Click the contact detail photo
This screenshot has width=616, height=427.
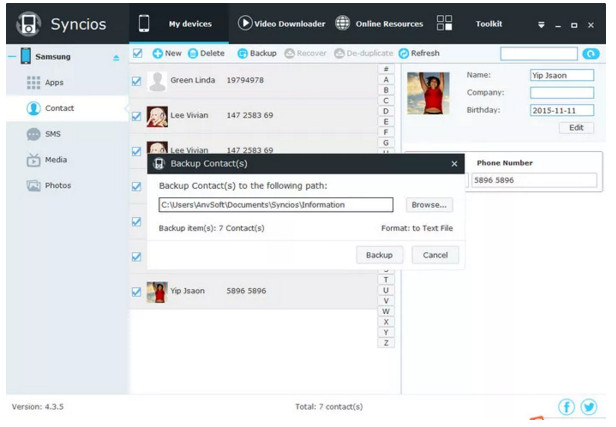[x=428, y=93]
